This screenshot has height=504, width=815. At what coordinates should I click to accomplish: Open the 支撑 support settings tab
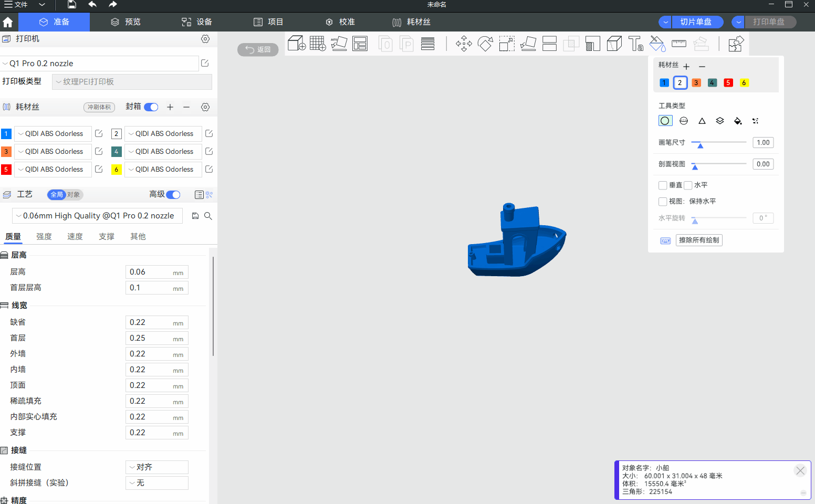107,237
